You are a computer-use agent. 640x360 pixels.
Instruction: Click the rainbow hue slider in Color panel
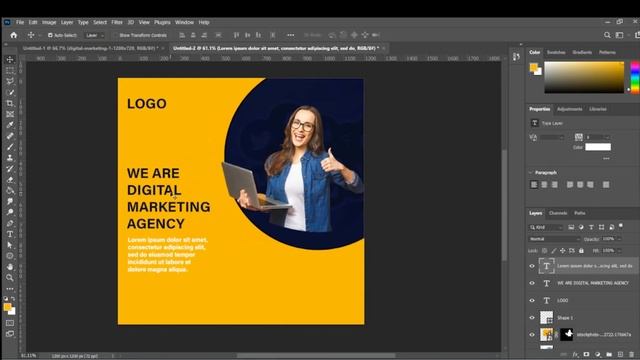tap(635, 78)
